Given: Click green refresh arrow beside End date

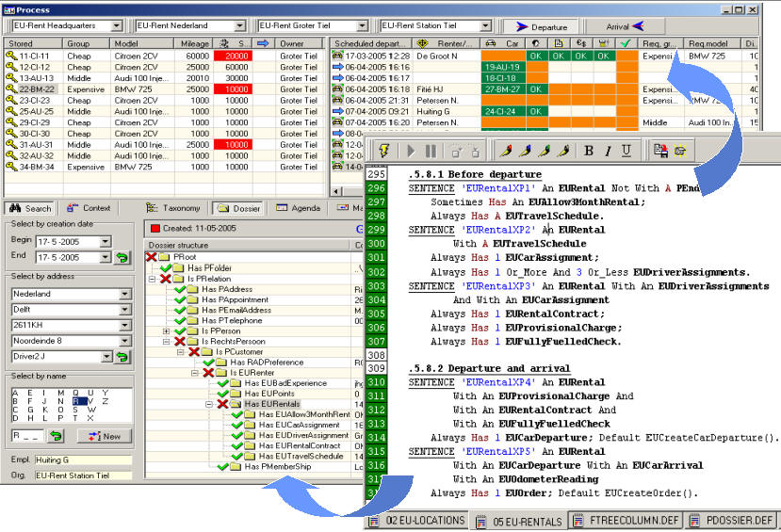Looking at the screenshot, I should pyautogui.click(x=122, y=257).
